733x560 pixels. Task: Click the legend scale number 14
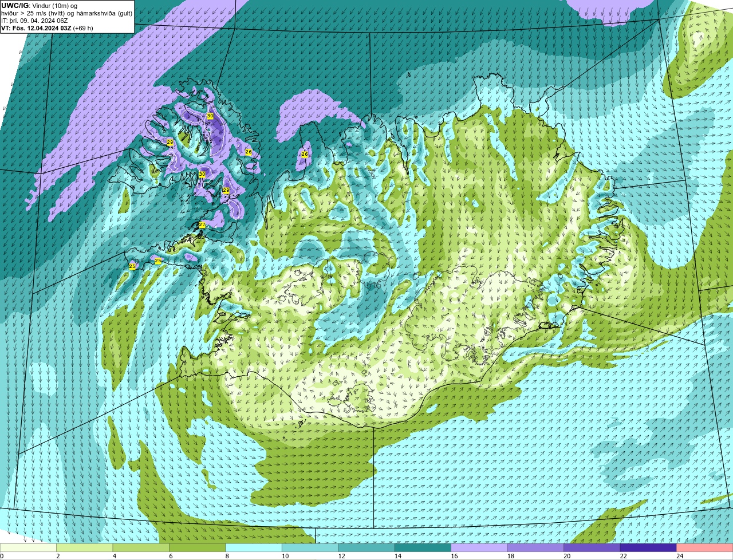click(397, 556)
